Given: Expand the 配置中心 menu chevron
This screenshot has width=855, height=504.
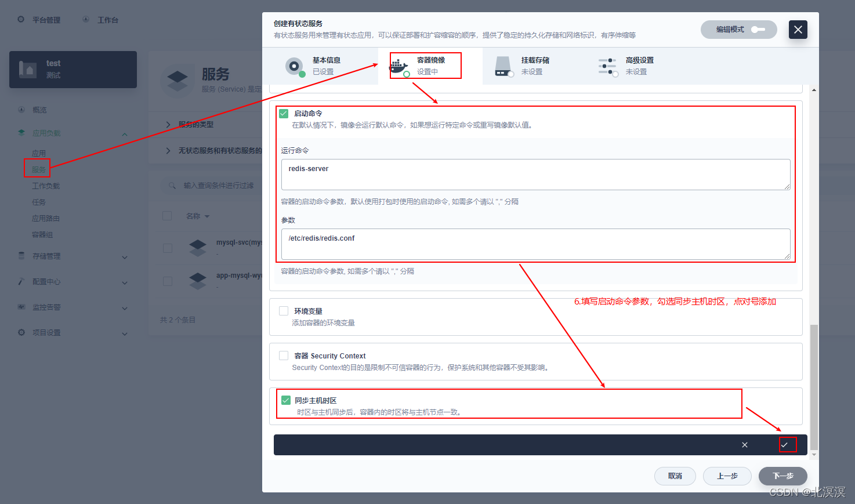Looking at the screenshot, I should [x=125, y=283].
